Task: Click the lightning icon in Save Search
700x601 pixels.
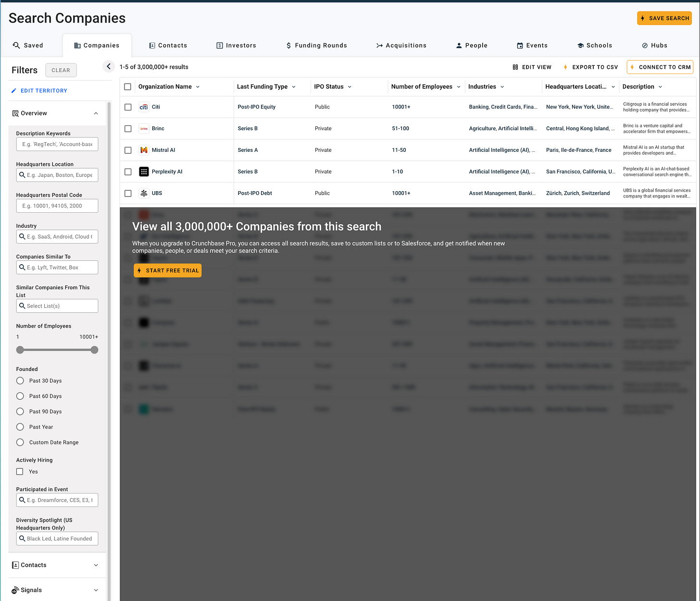Action: 643,18
